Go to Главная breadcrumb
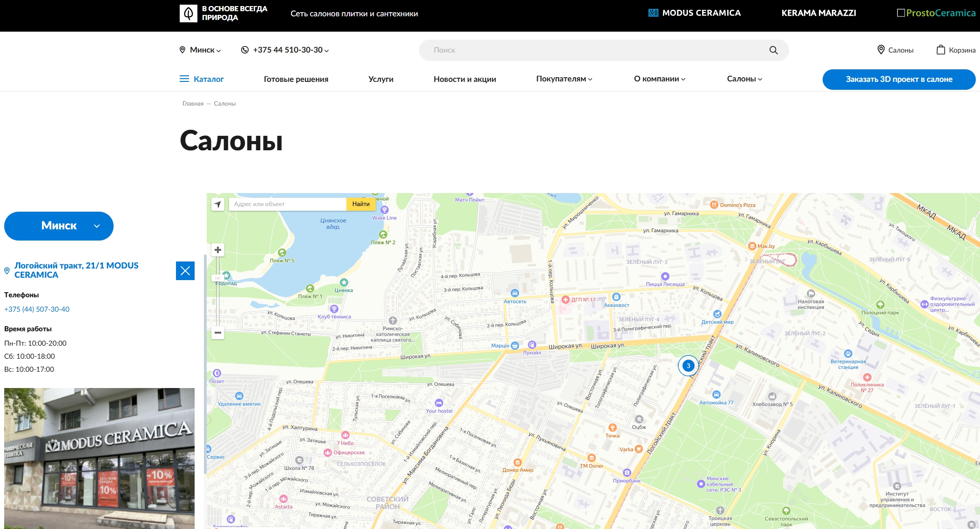Screen dimensions: 980x529 pos(193,103)
